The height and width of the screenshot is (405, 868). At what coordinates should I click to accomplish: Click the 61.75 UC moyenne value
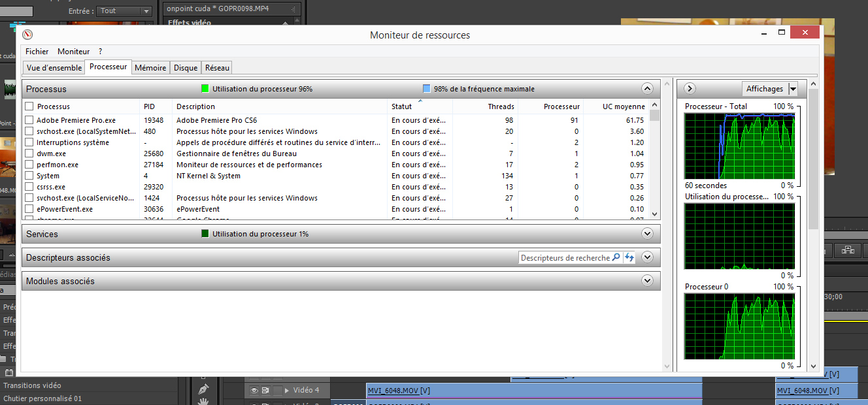point(635,120)
